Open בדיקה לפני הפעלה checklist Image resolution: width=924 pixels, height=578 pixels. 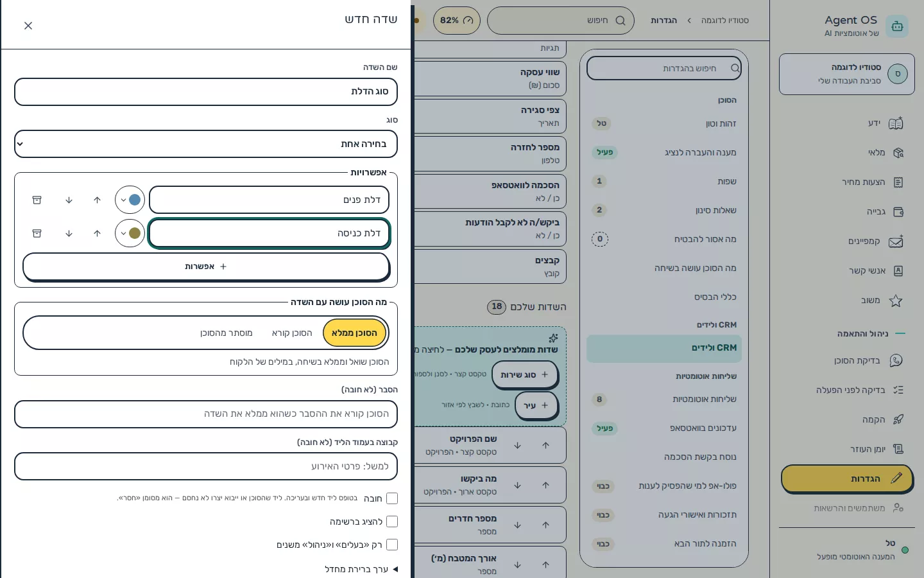point(847,390)
